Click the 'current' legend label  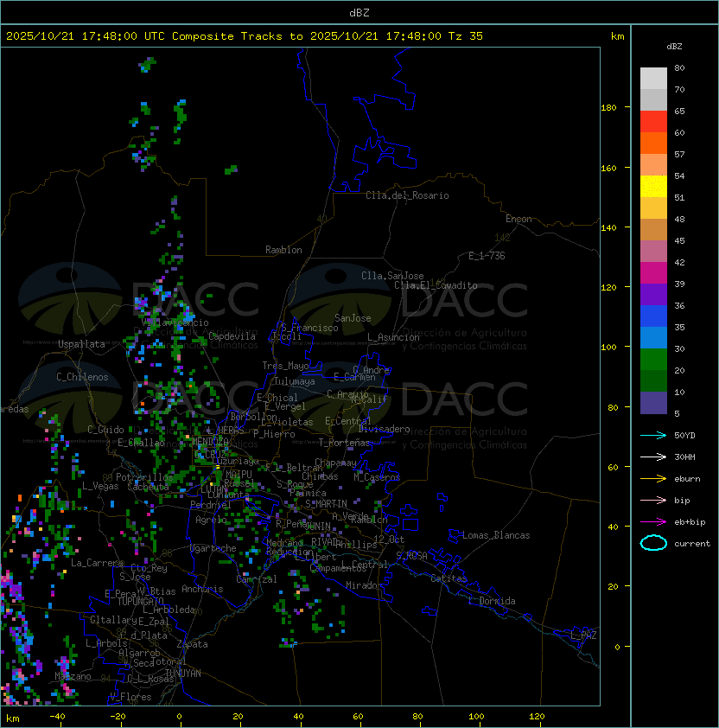click(692, 544)
